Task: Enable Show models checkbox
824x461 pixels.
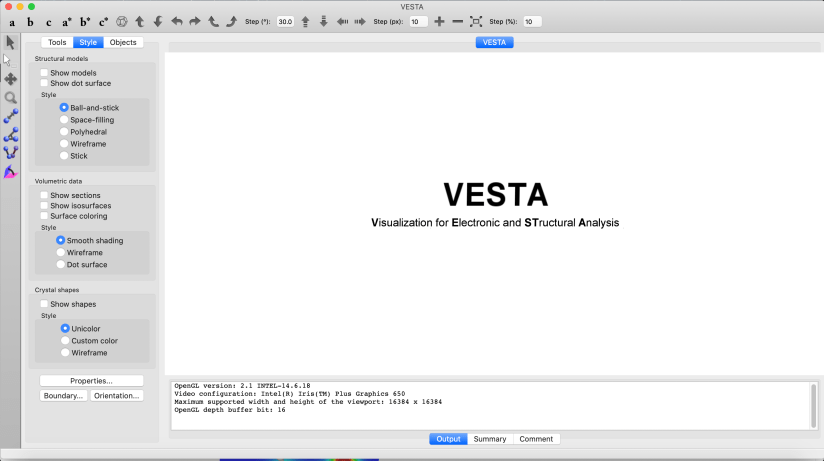Action: [x=44, y=73]
